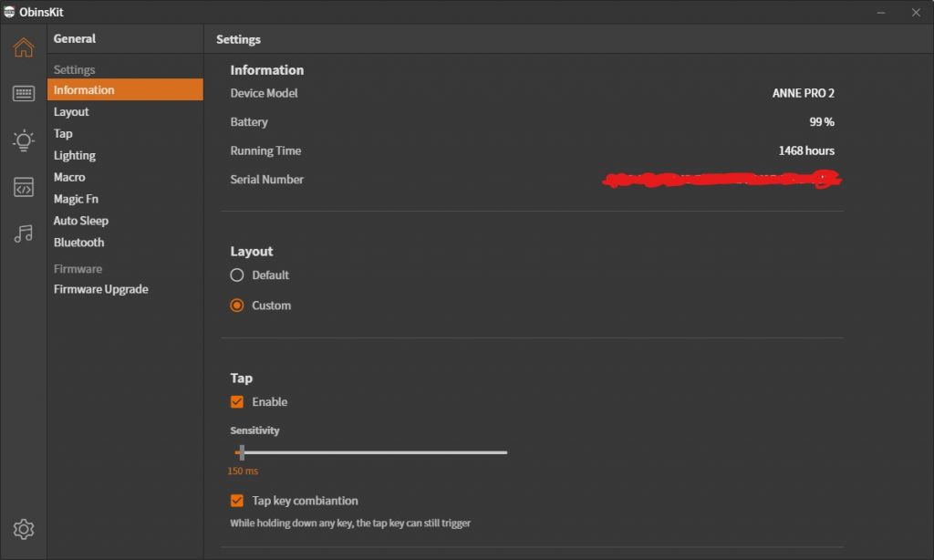
Task: Click the ObinsKit logo in title bar
Action: coord(10,12)
